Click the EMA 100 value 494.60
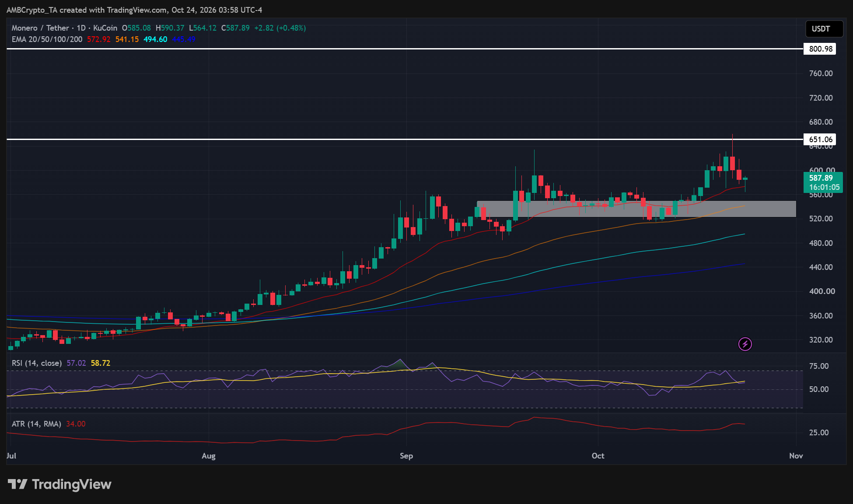The height and width of the screenshot is (504, 853). pyautogui.click(x=155, y=39)
